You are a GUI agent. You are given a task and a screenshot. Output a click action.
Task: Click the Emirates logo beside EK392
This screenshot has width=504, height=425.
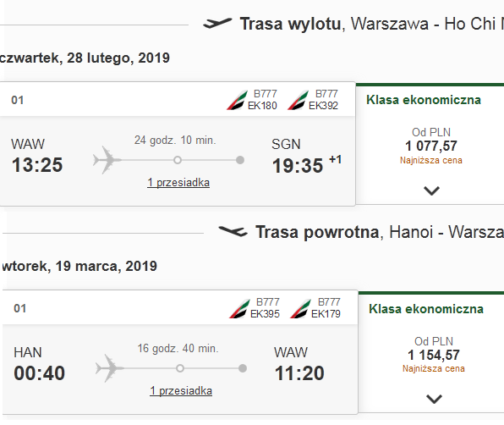pos(298,100)
